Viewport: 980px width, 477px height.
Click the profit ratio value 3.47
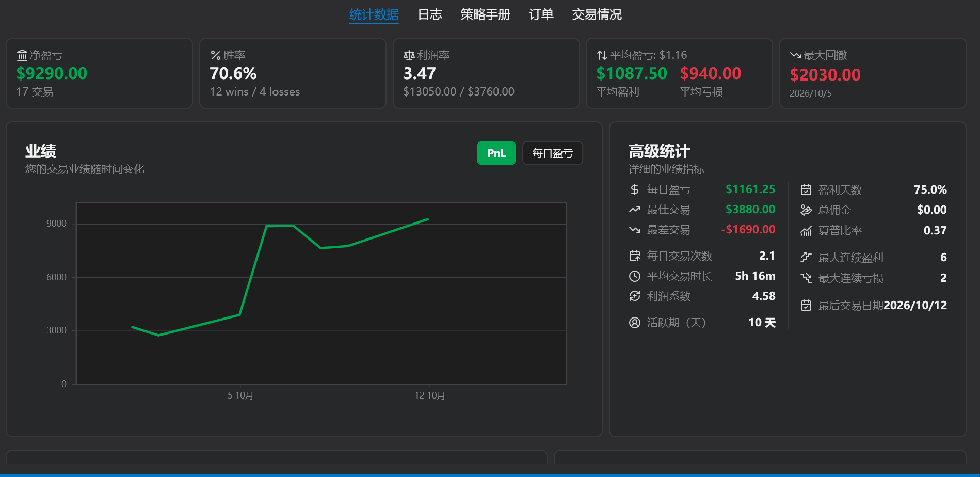(420, 73)
